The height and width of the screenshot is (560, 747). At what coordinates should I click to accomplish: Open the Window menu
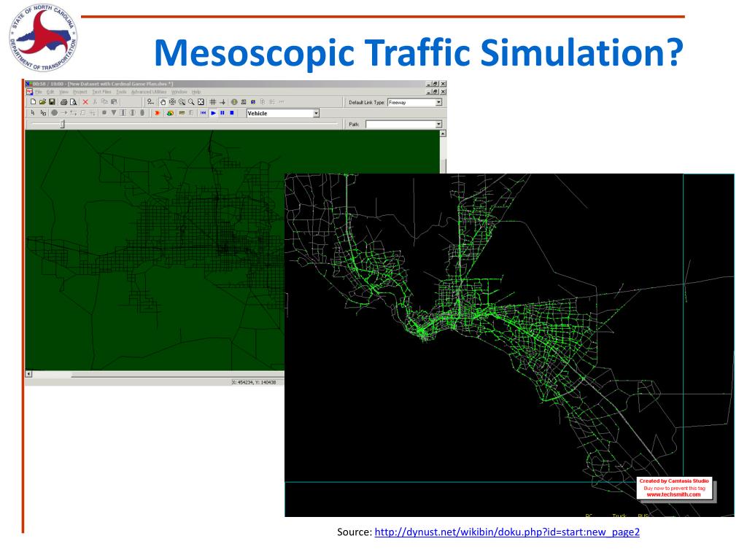click(179, 92)
